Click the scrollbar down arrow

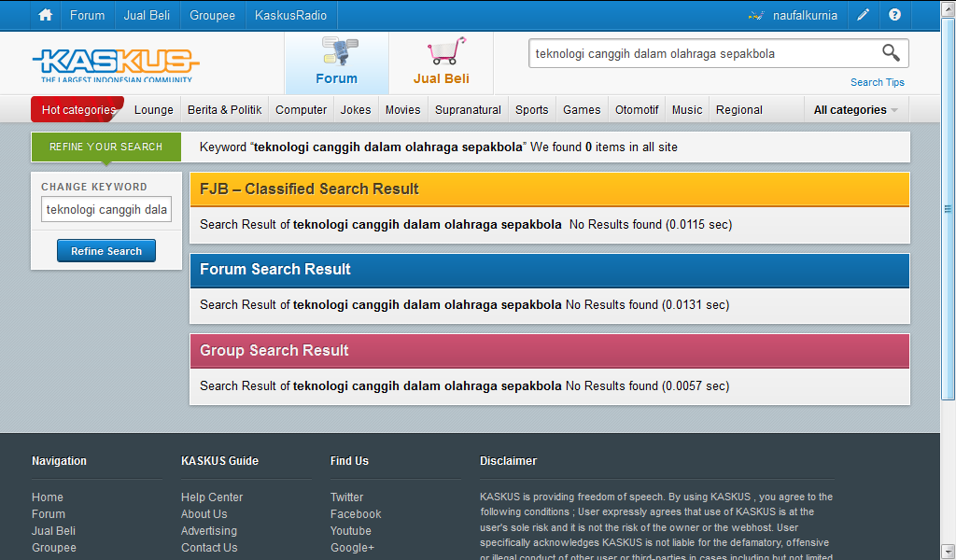click(x=948, y=552)
